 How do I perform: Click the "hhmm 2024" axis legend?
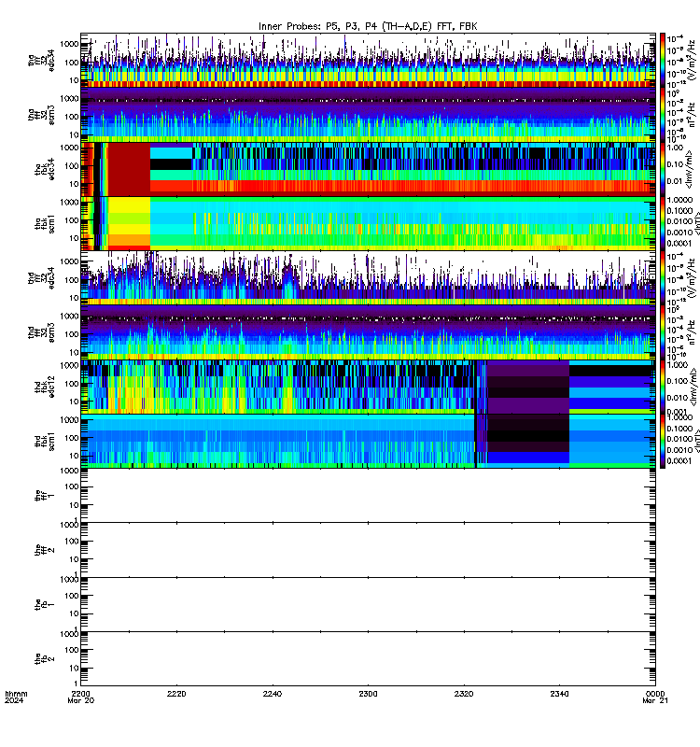click(16, 697)
